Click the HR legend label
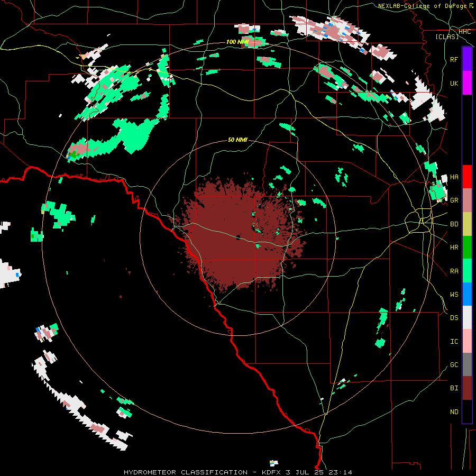476x476 pixels. pyautogui.click(x=454, y=248)
